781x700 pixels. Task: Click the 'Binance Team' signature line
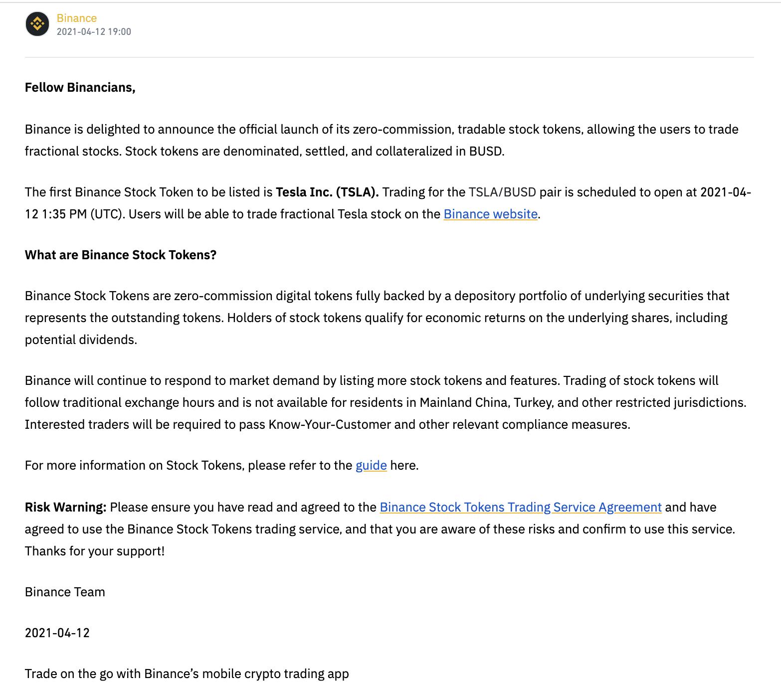coord(65,592)
